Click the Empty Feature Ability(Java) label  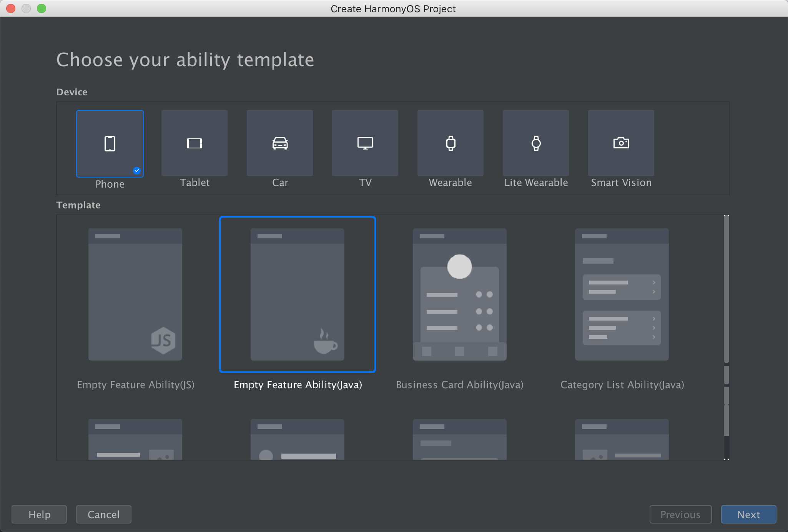pos(298,385)
